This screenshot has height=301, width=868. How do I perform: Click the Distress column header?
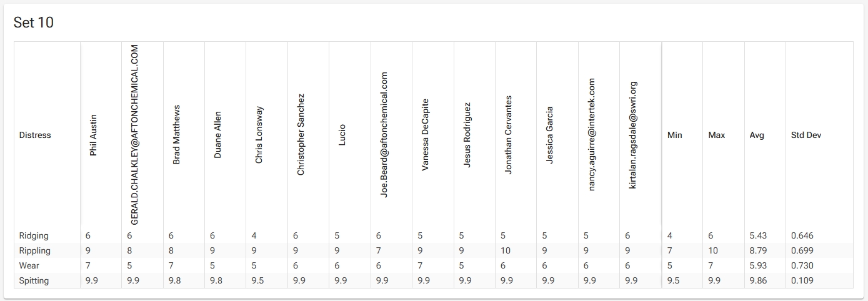pos(35,135)
